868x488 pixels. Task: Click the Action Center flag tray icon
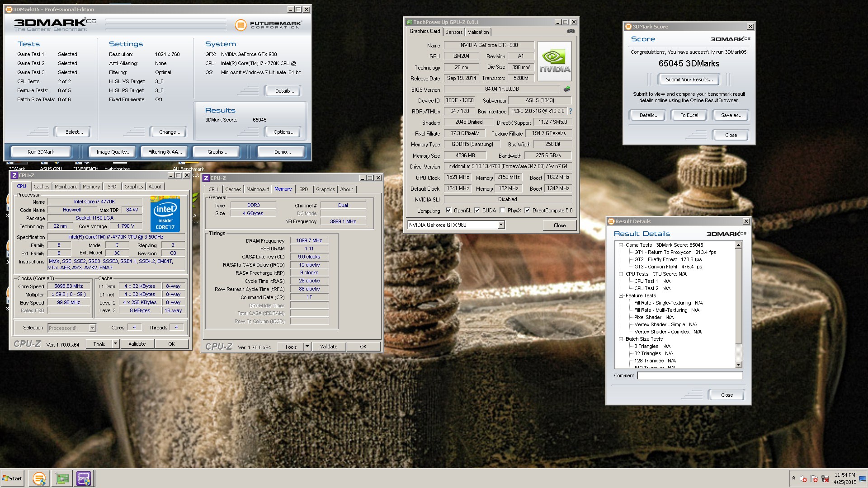pos(814,479)
